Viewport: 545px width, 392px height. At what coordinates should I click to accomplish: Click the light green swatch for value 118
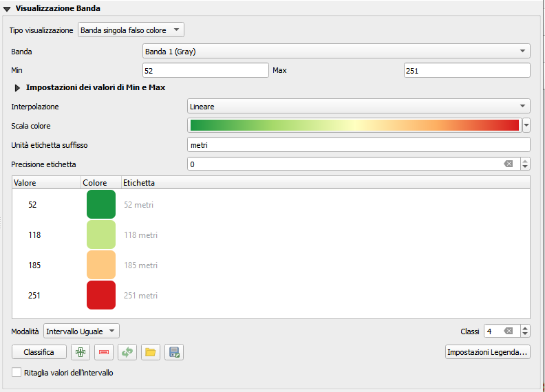[101, 235]
